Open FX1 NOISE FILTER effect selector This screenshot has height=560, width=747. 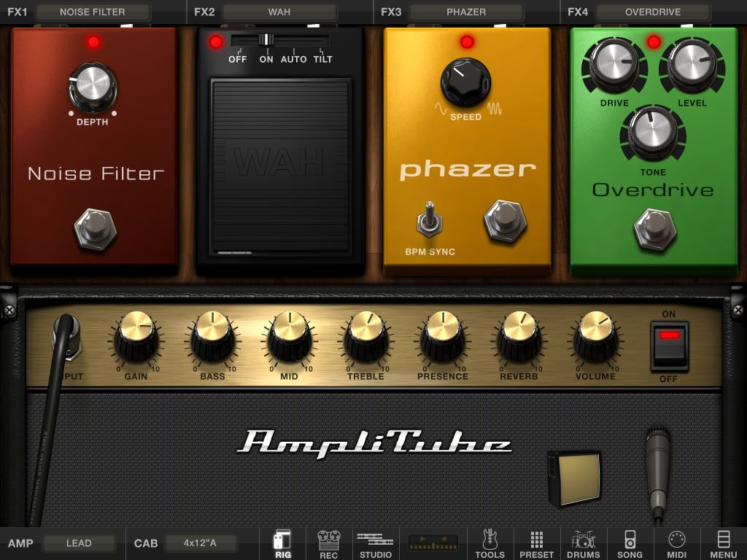[x=93, y=12]
